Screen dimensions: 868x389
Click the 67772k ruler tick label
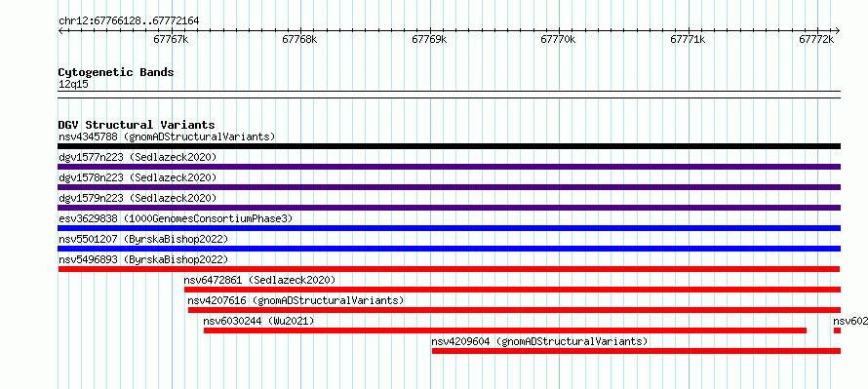point(817,39)
